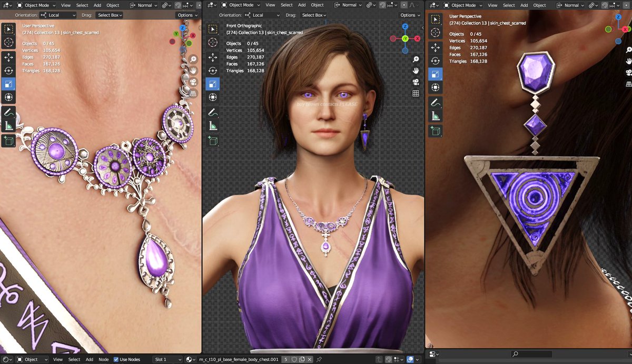
Task: Select the Scale tool in middle viewport
Action: coord(212,84)
